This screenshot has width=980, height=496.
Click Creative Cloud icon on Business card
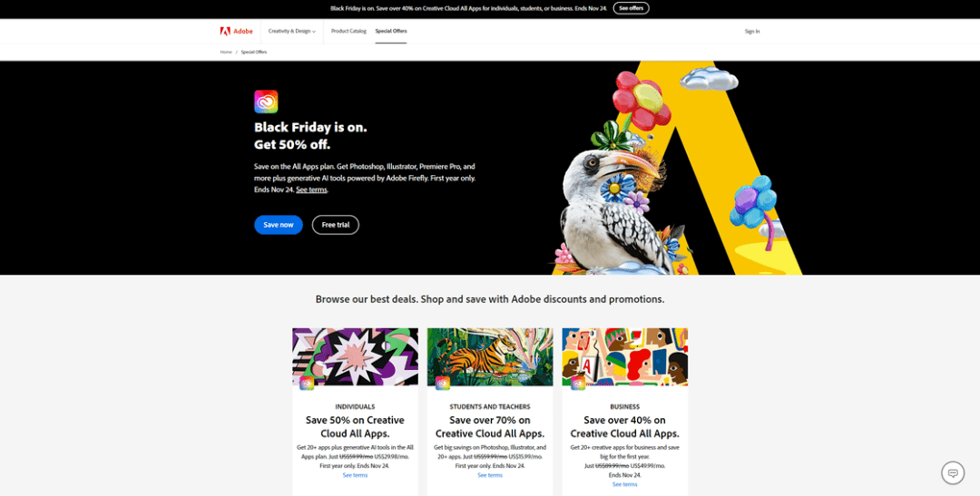click(577, 383)
